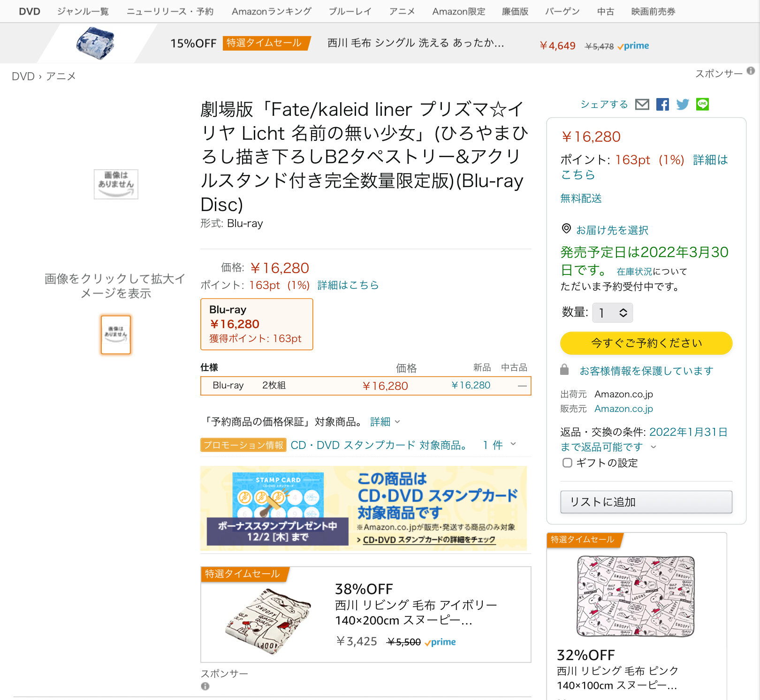Image resolution: width=760 pixels, height=700 pixels.
Task: Click the main no-image product placeholder
Action: 116,184
